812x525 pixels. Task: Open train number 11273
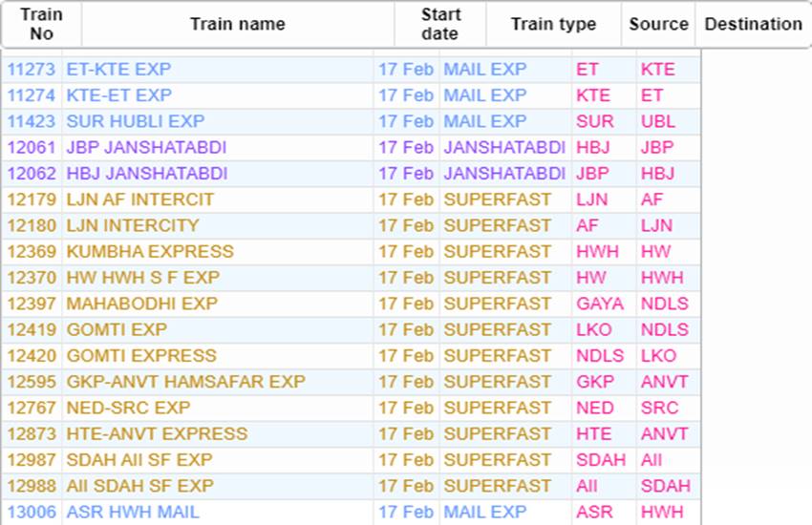tap(32, 70)
